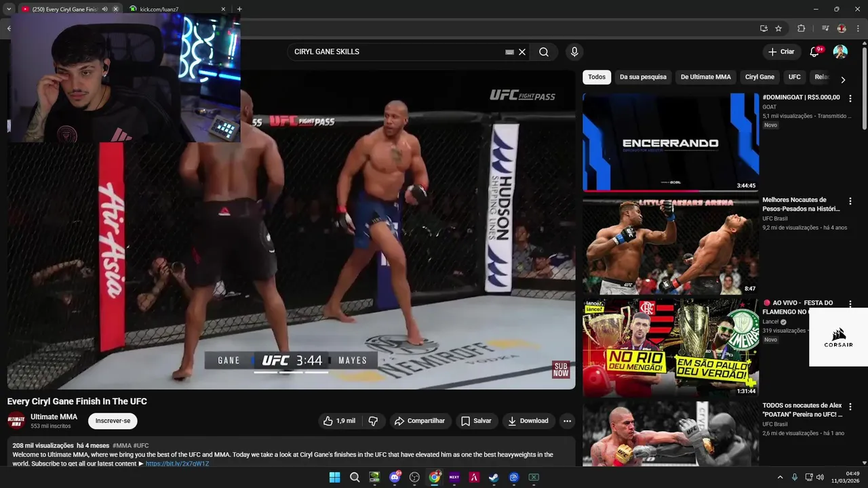
Task: Open a new browser tab
Action: pyautogui.click(x=239, y=9)
